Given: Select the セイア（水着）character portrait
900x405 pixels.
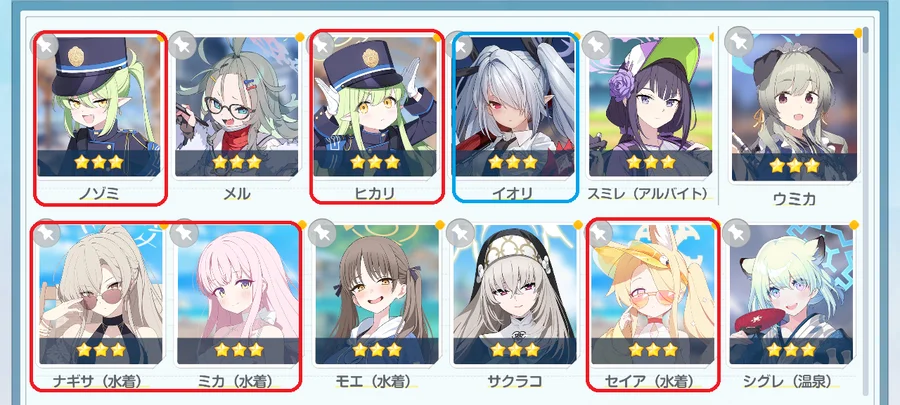Looking at the screenshot, I should coord(653,295).
